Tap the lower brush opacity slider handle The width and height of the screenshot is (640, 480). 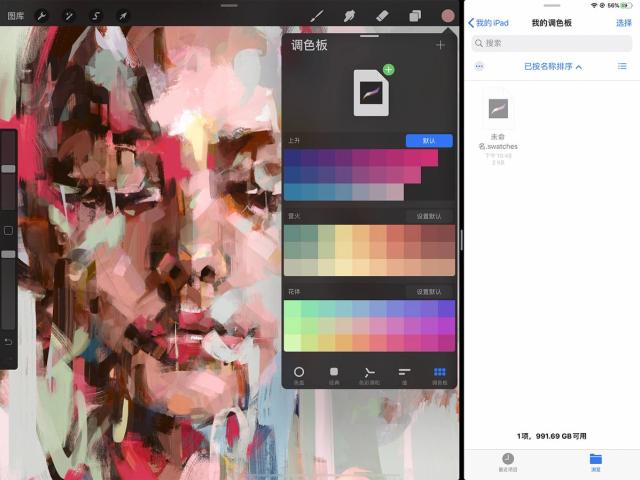click(x=8, y=254)
